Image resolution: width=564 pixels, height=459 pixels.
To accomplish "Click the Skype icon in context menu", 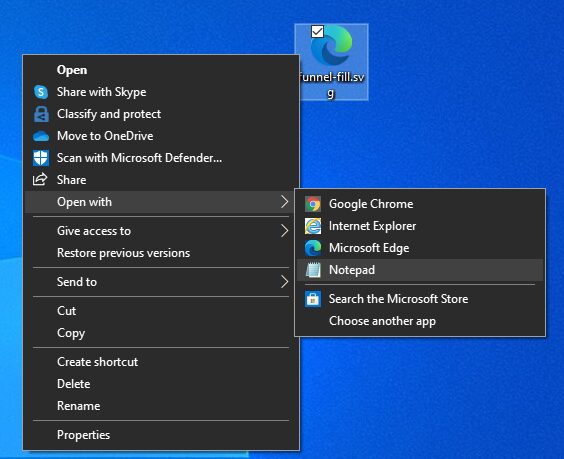I will coord(41,92).
